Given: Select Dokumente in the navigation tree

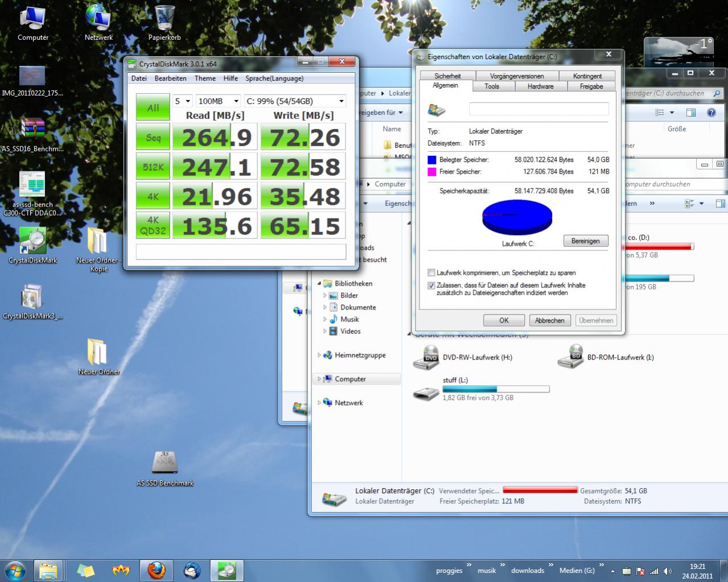Looking at the screenshot, I should [x=357, y=307].
